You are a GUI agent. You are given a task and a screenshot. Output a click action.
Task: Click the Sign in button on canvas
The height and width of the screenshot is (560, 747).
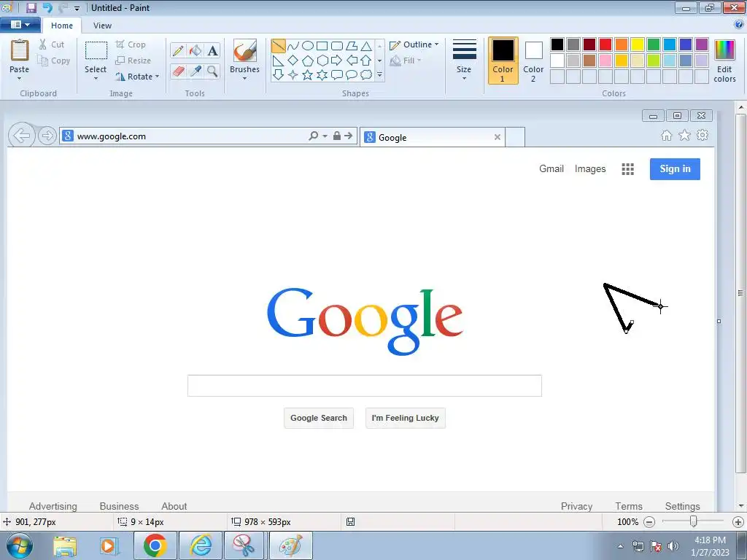tap(675, 169)
